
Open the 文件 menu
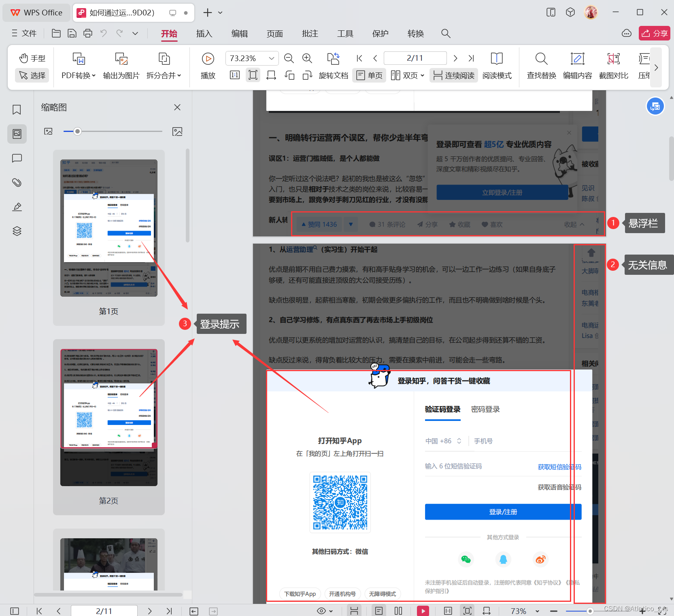click(x=24, y=33)
